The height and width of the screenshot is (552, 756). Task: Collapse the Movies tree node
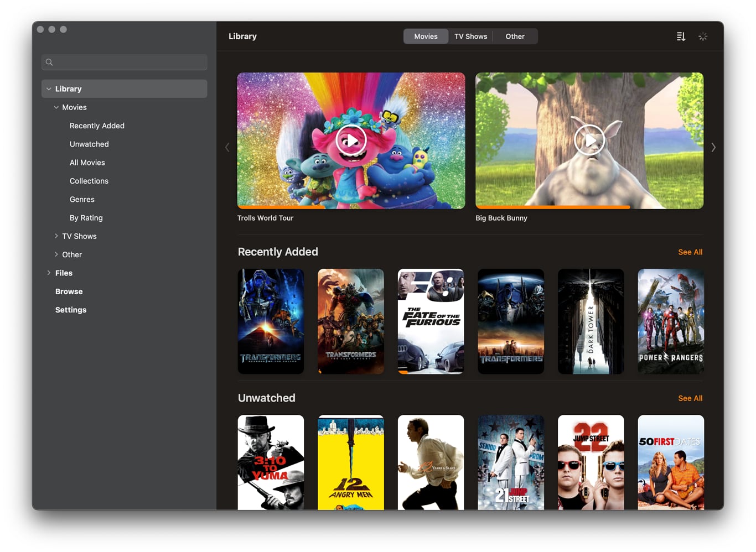(x=56, y=107)
